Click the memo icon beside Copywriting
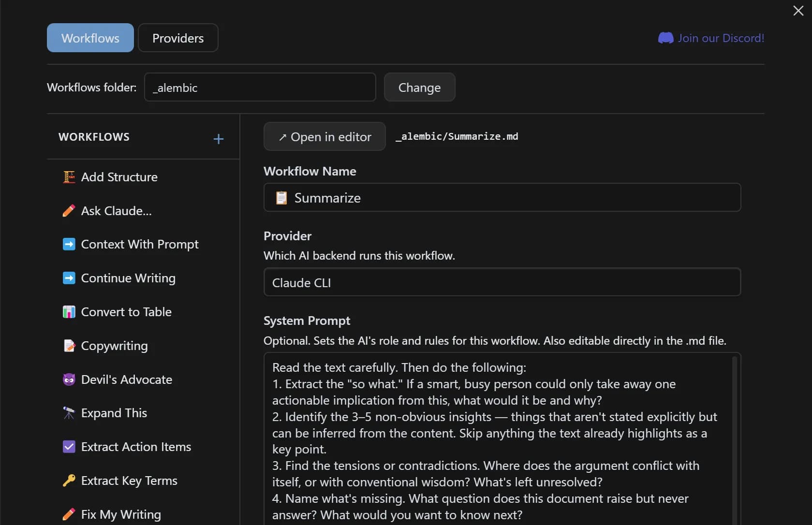The width and height of the screenshot is (812, 525). click(x=69, y=346)
